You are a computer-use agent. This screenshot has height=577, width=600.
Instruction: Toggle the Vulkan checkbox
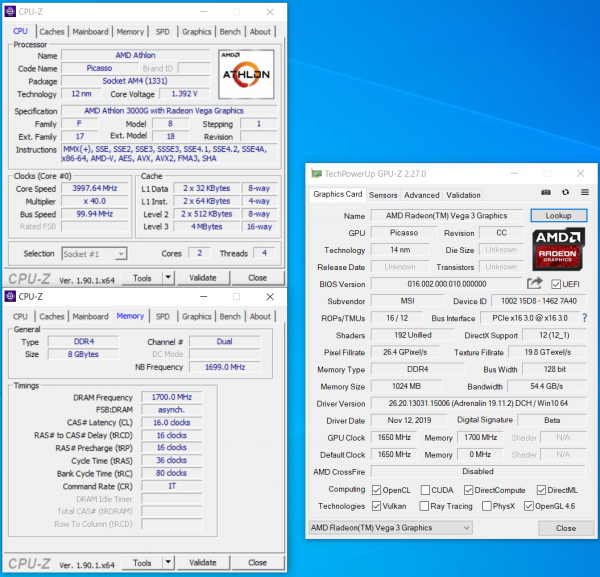point(376,506)
